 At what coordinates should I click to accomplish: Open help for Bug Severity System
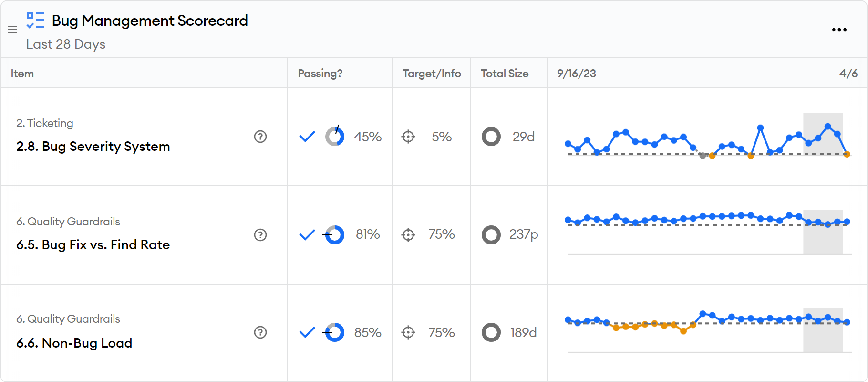260,137
